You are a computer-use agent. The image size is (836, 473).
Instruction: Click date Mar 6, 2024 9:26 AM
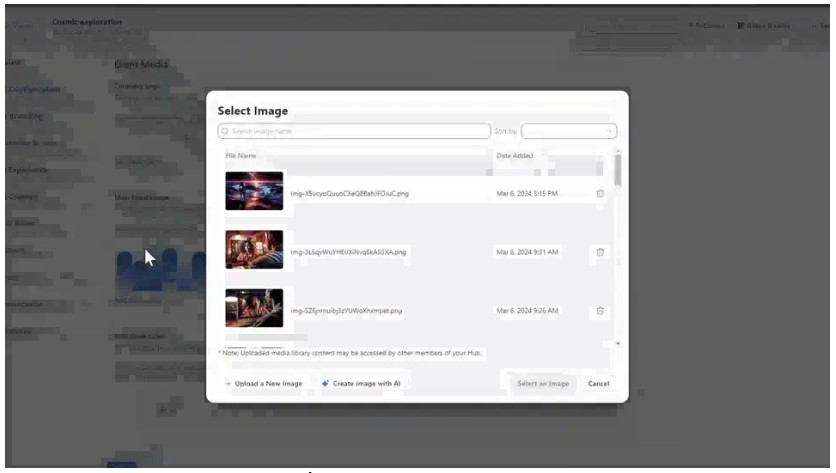[x=527, y=311]
